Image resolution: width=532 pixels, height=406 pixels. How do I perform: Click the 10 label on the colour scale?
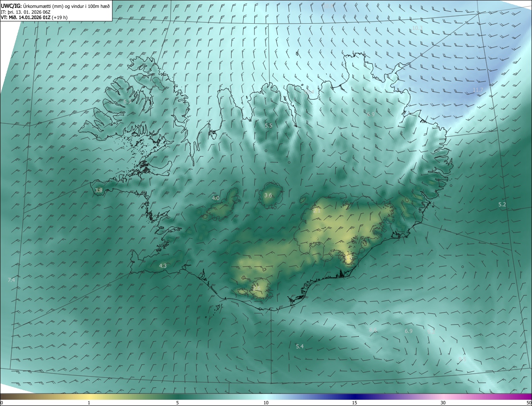point(266,403)
